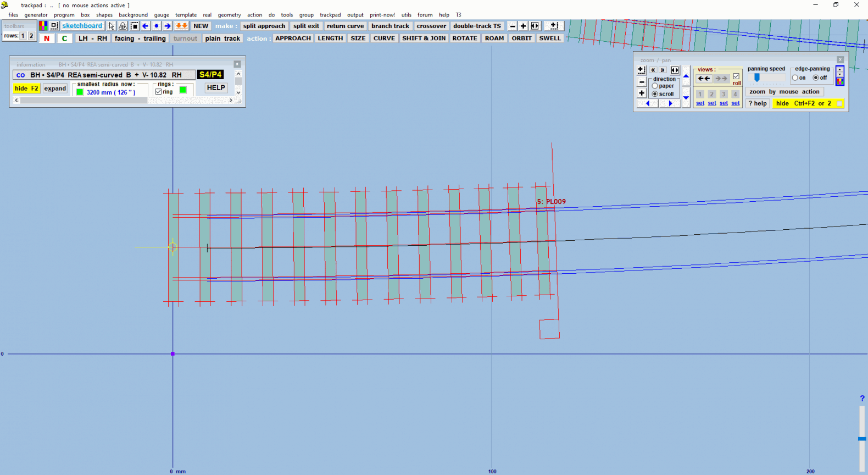868x475 pixels.
Task: Click the minus zoom-out button in zoom/pan panel
Action: (641, 82)
